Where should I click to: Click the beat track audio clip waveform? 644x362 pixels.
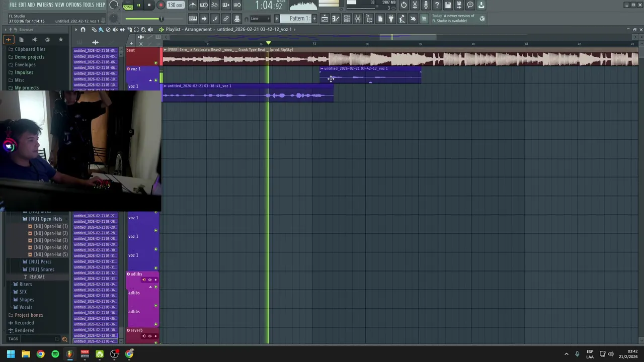pyautogui.click(x=400, y=59)
